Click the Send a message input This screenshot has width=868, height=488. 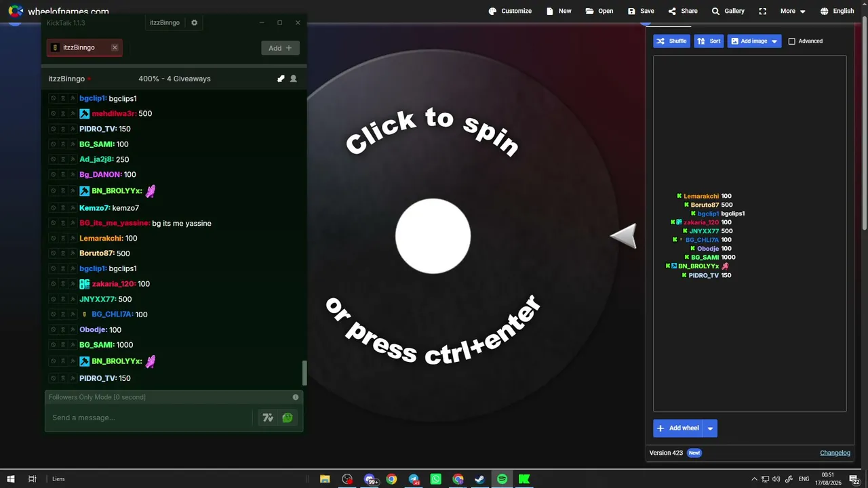pos(151,418)
